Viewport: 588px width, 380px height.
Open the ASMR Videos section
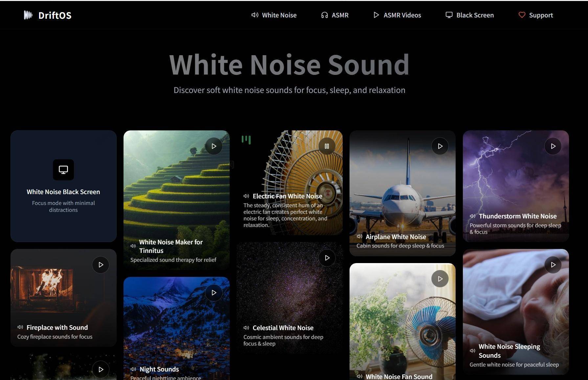[x=397, y=15]
